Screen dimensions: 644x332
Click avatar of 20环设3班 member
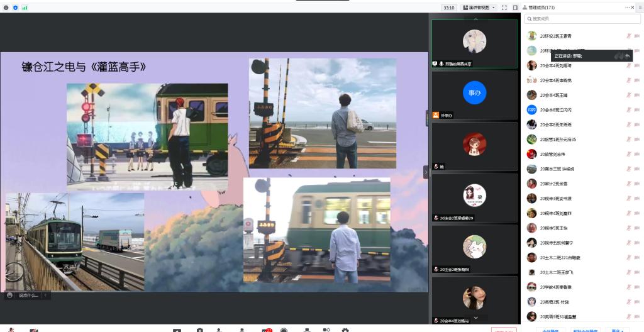pyautogui.click(x=531, y=36)
